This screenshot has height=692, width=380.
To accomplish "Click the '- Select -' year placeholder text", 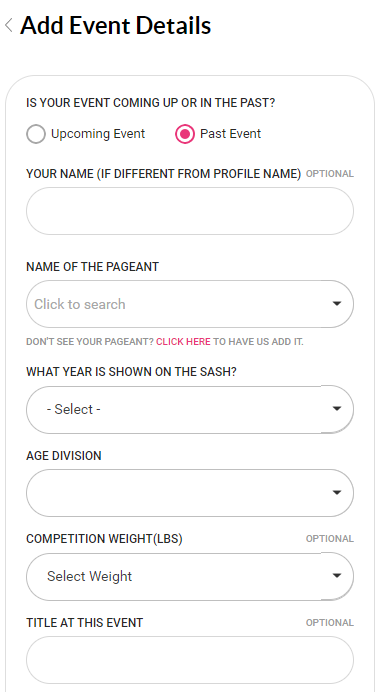I will click(74, 409).
